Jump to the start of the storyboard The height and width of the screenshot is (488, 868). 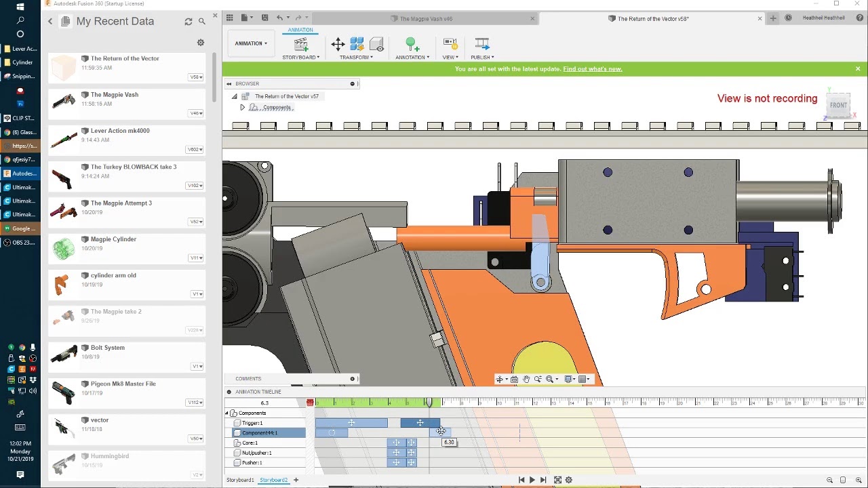(x=521, y=481)
